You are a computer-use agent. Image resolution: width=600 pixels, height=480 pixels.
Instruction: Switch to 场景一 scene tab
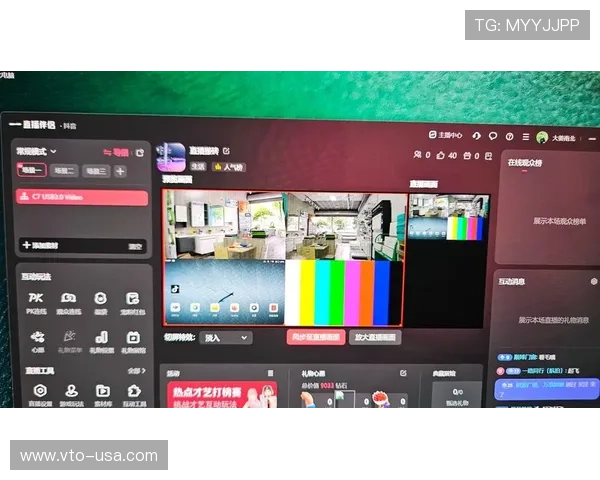[32, 170]
